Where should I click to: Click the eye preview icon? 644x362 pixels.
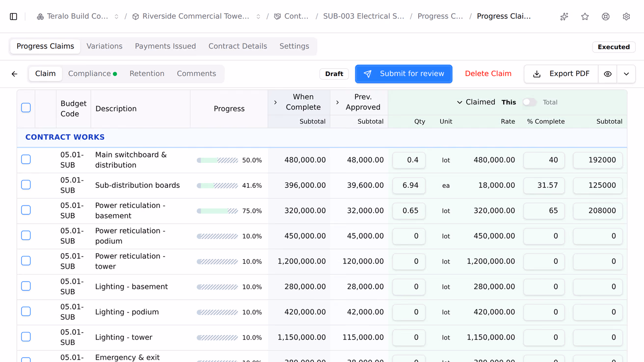coord(608,74)
